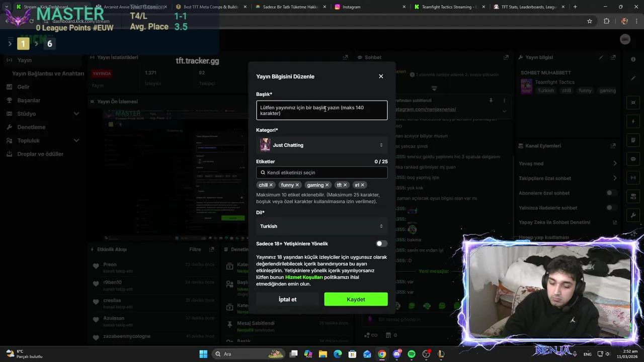Switch to Teamfight Tactics Streaming tab

point(449,7)
